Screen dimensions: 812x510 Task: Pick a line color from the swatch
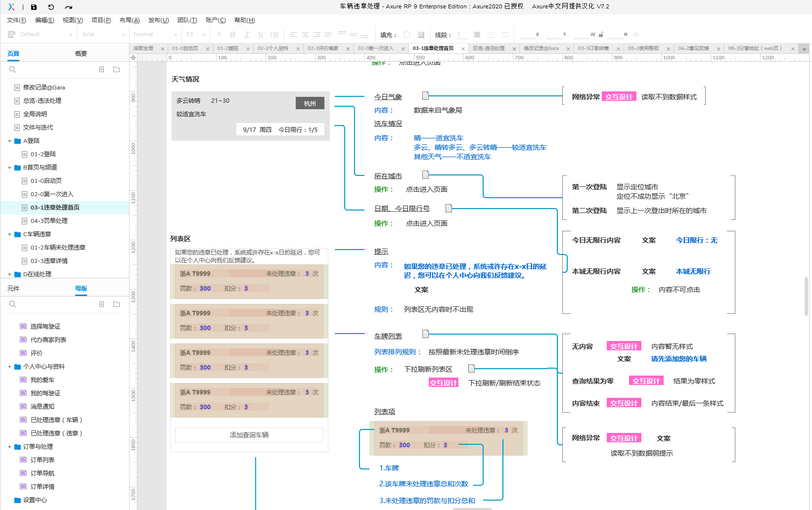click(477, 35)
